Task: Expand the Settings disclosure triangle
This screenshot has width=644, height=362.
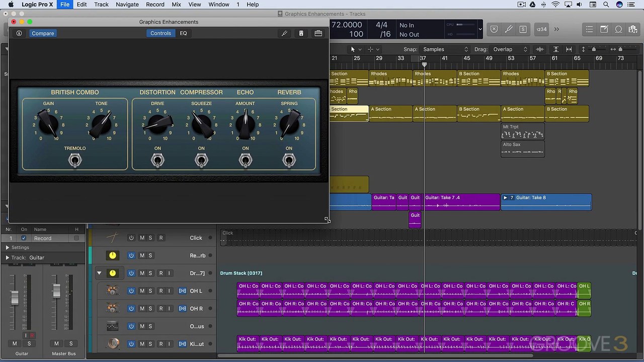Action: [8, 247]
